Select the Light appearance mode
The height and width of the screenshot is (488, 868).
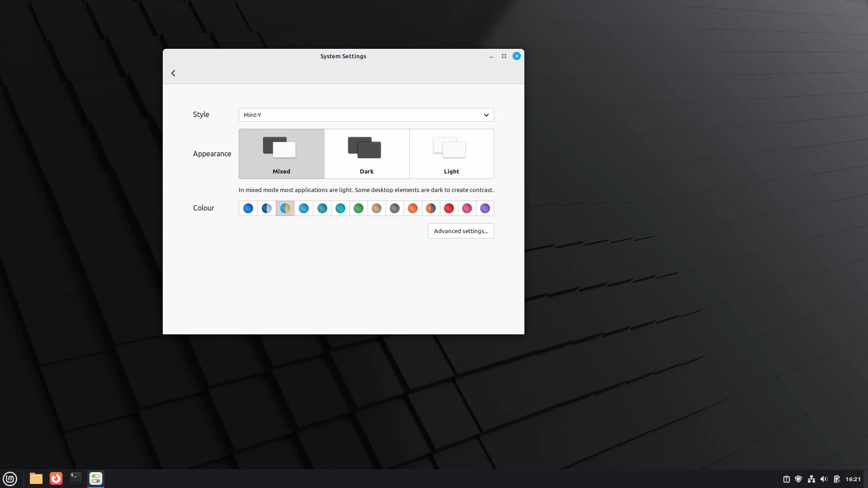451,154
